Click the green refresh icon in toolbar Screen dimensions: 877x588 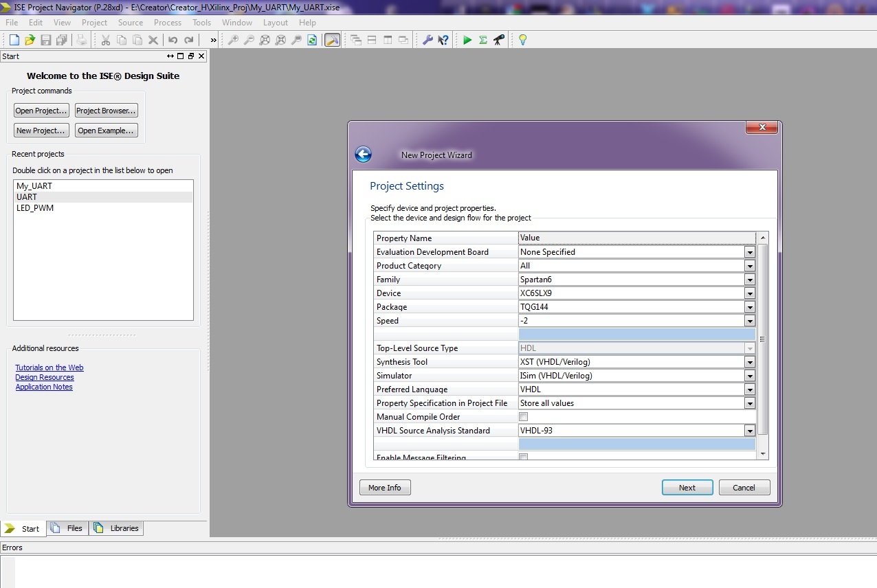tap(312, 41)
